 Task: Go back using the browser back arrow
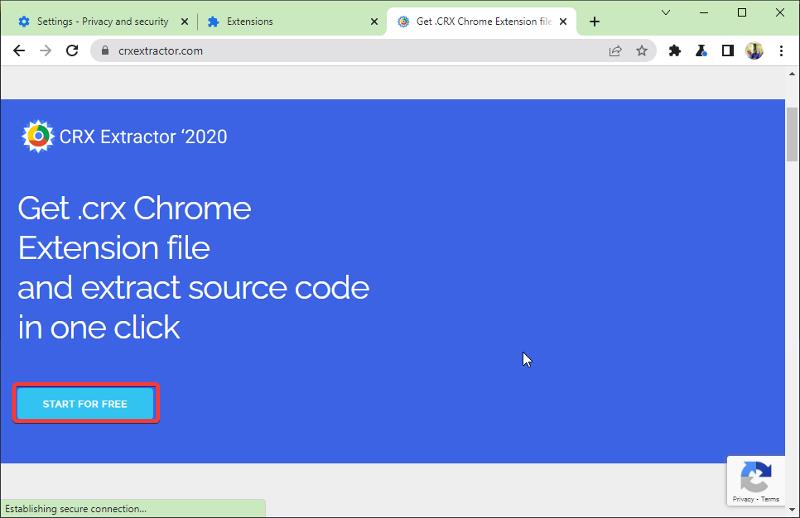click(19, 51)
